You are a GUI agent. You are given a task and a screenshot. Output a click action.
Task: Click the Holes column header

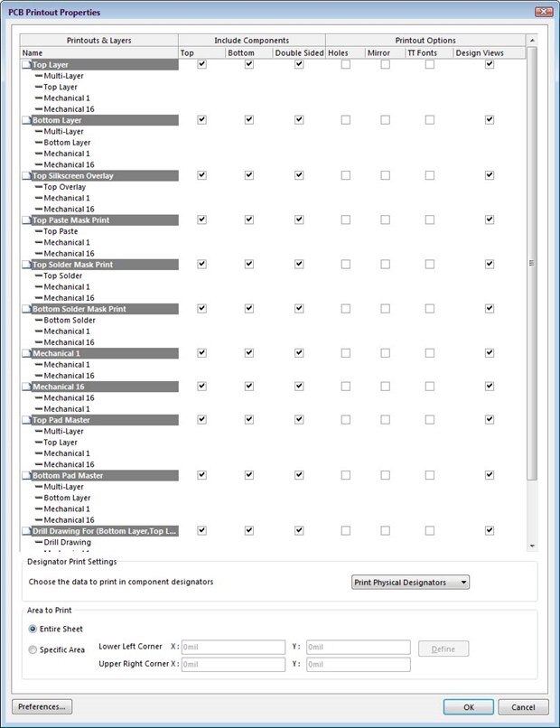(x=345, y=53)
